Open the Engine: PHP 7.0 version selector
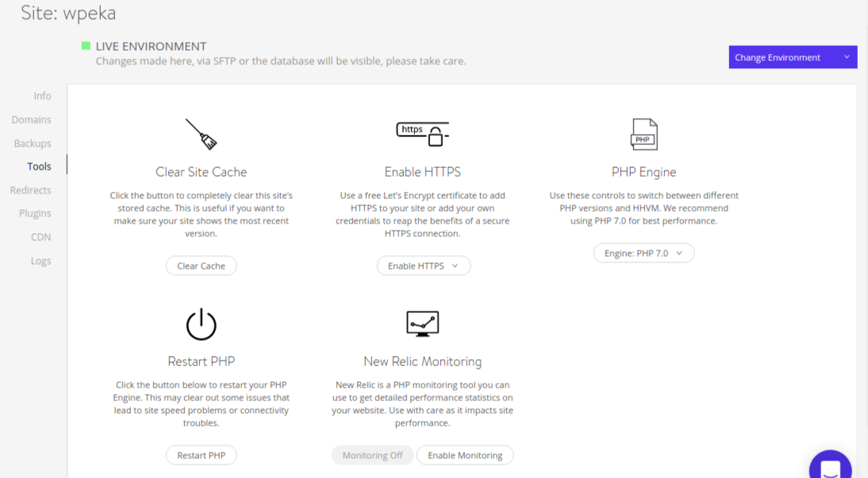This screenshot has width=868, height=478. (x=643, y=252)
